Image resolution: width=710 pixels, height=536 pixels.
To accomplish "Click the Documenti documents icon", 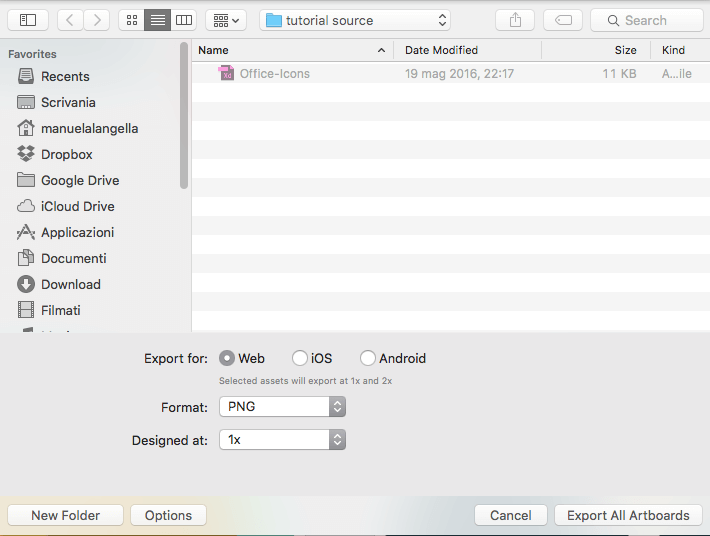I will pyautogui.click(x=26, y=258).
